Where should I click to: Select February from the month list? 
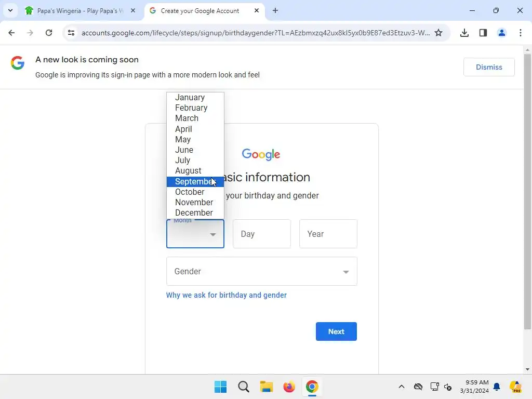coord(195,108)
